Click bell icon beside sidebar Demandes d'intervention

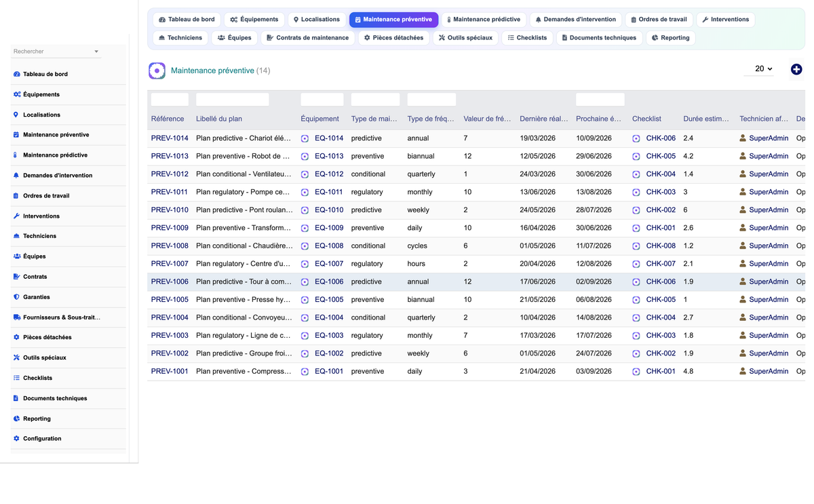pos(16,176)
